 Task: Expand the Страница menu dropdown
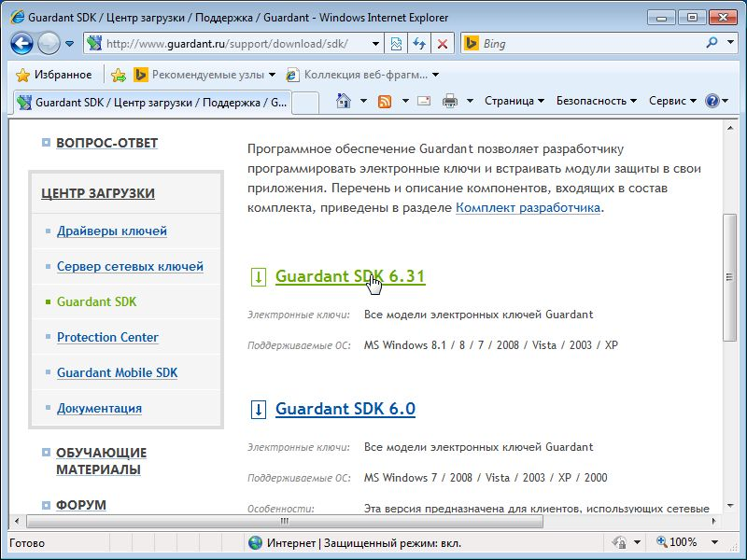[x=514, y=101]
